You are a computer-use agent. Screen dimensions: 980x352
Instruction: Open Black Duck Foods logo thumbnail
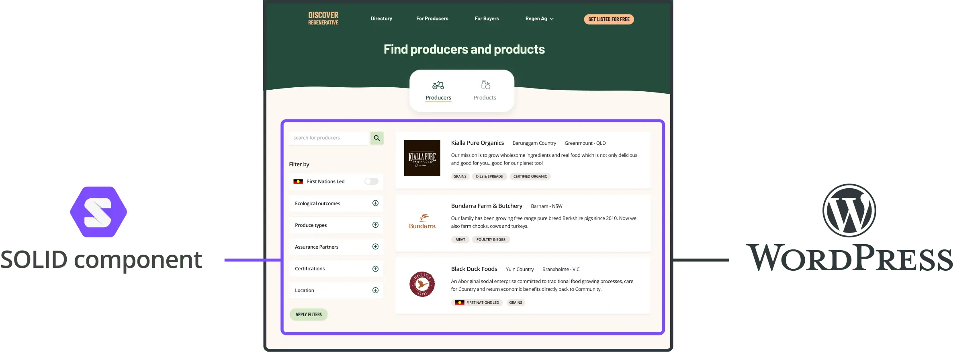(x=422, y=284)
